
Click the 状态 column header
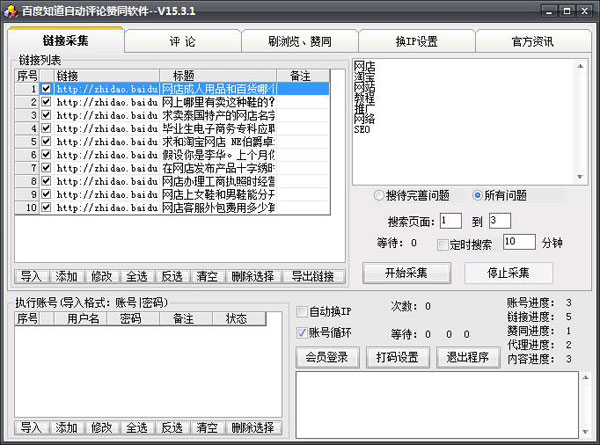coord(239,318)
